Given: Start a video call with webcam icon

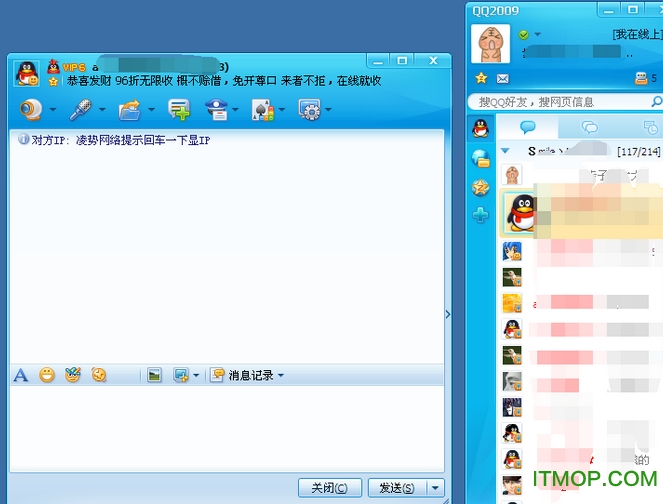Looking at the screenshot, I should tap(31, 110).
